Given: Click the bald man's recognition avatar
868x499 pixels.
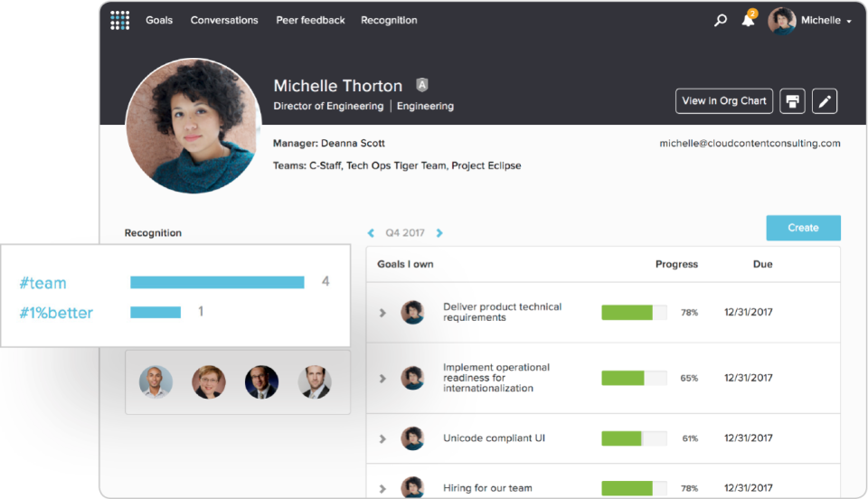Looking at the screenshot, I should [x=156, y=382].
